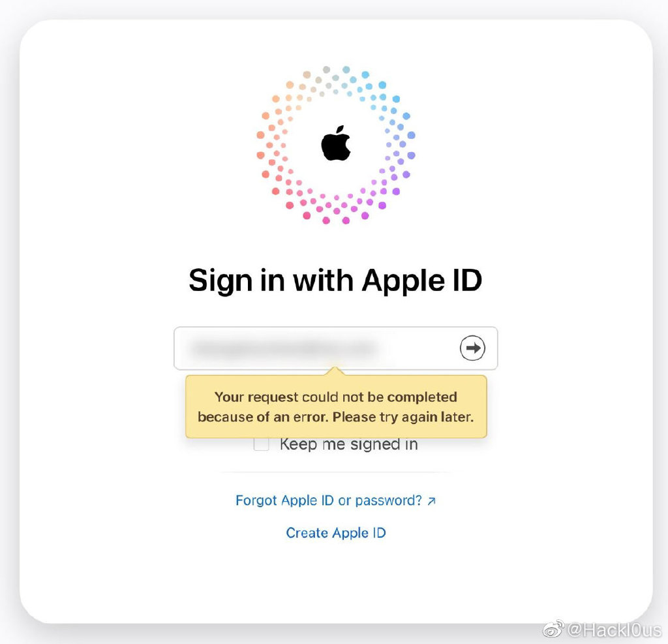Enable the Keep me signed in checkbox
The image size is (668, 644).
(261, 444)
